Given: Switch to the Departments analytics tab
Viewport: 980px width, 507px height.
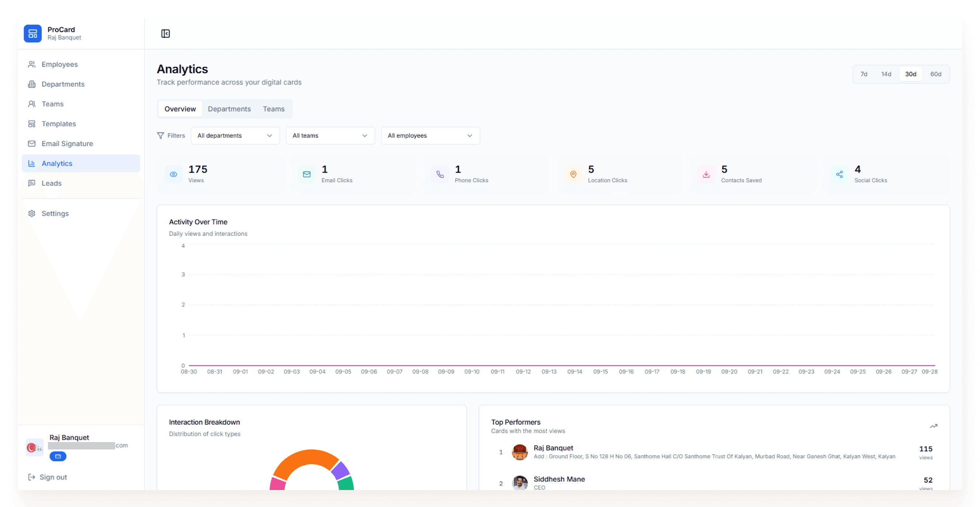Looking at the screenshot, I should click(229, 109).
